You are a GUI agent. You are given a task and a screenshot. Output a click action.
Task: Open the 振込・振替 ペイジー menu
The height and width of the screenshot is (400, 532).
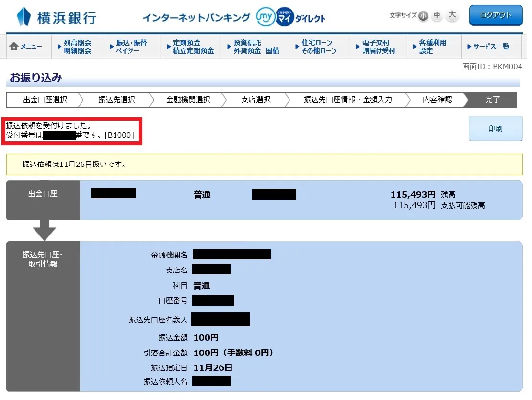coord(132,47)
